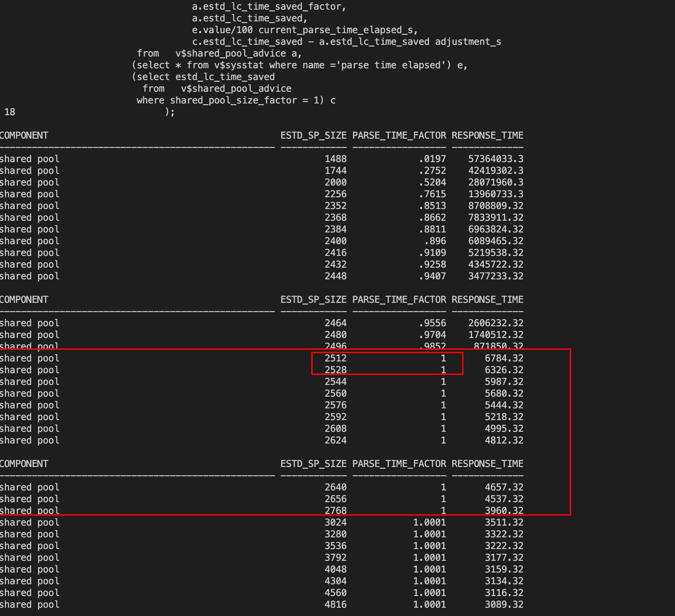Select response time 5987.32
Image resolution: width=675 pixels, height=616 pixels.
coord(504,381)
